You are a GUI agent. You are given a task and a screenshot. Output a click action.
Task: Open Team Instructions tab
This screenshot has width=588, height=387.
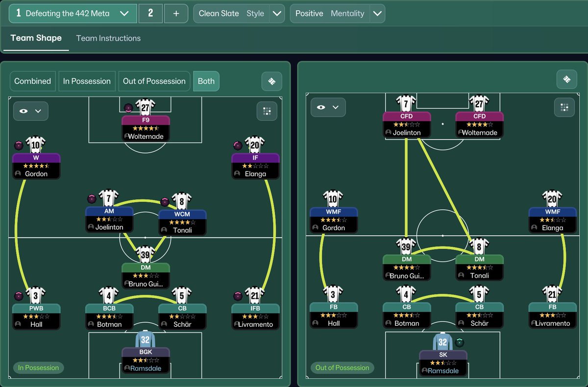tap(108, 38)
